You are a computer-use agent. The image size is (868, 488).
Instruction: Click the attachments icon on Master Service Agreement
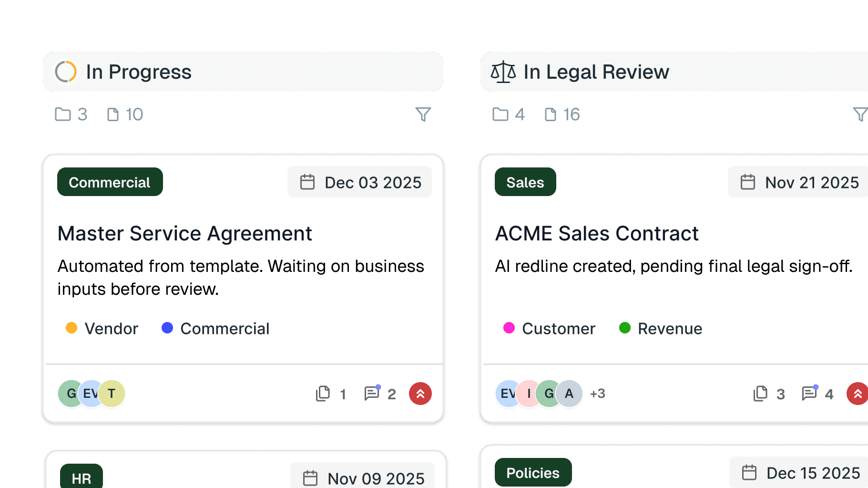point(324,393)
